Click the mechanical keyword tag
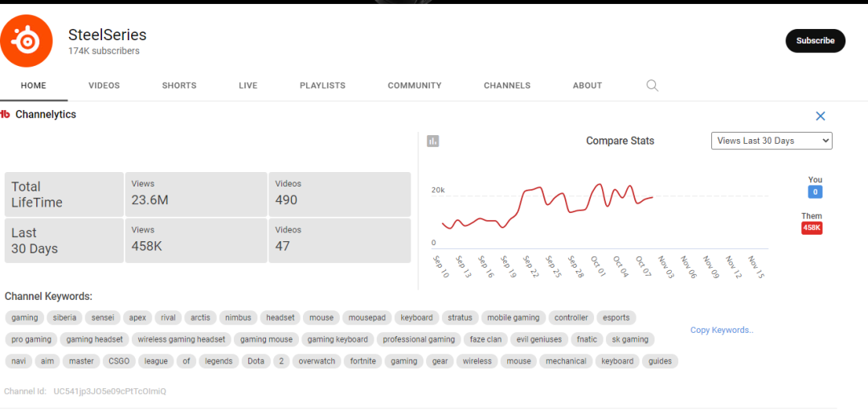This screenshot has width=868, height=410. (566, 361)
